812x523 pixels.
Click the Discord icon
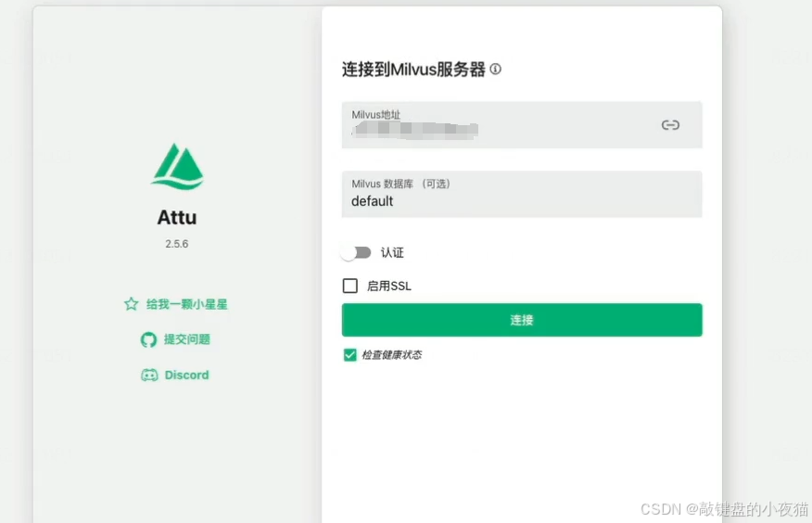[x=149, y=375]
